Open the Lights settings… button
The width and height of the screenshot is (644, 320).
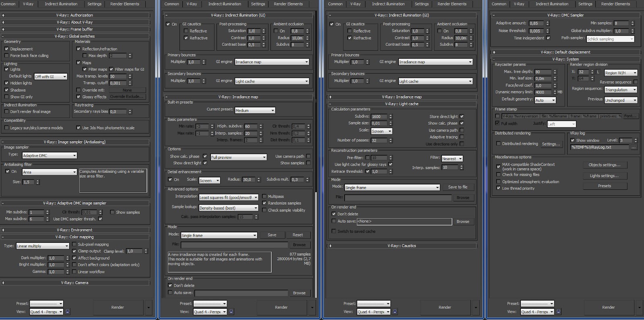pos(605,176)
